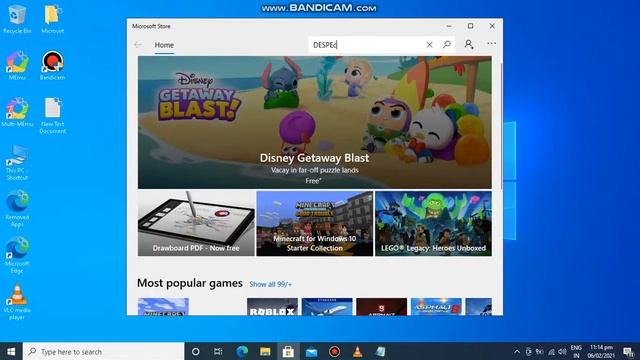This screenshot has width=640, height=360.
Task: Select the Home tab
Action: pos(164,45)
